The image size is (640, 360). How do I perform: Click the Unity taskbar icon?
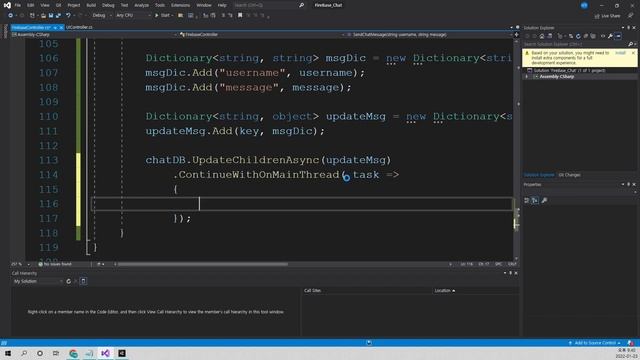tap(122, 353)
